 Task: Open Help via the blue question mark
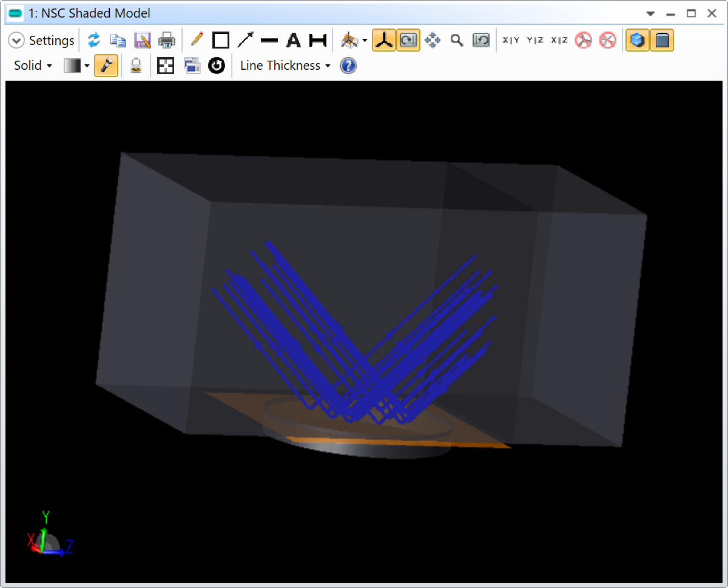pos(348,66)
